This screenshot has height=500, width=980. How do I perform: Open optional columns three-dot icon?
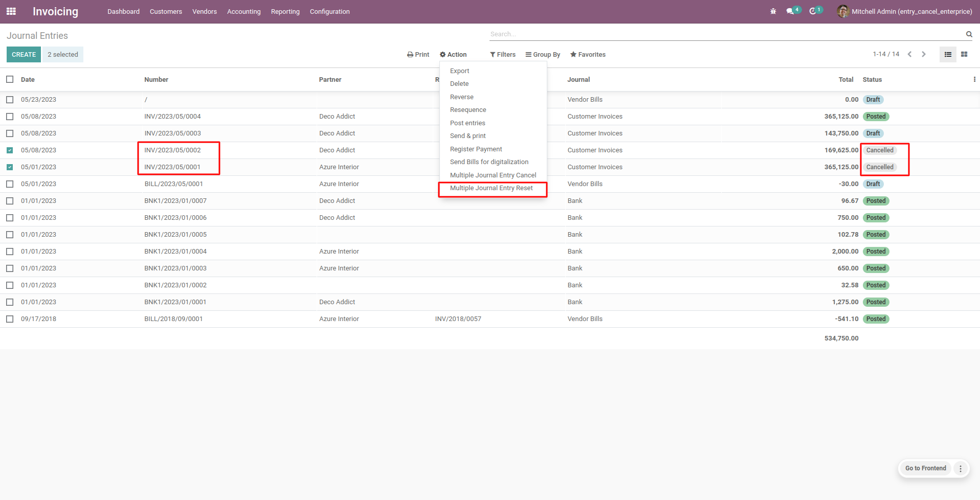pyautogui.click(x=974, y=79)
